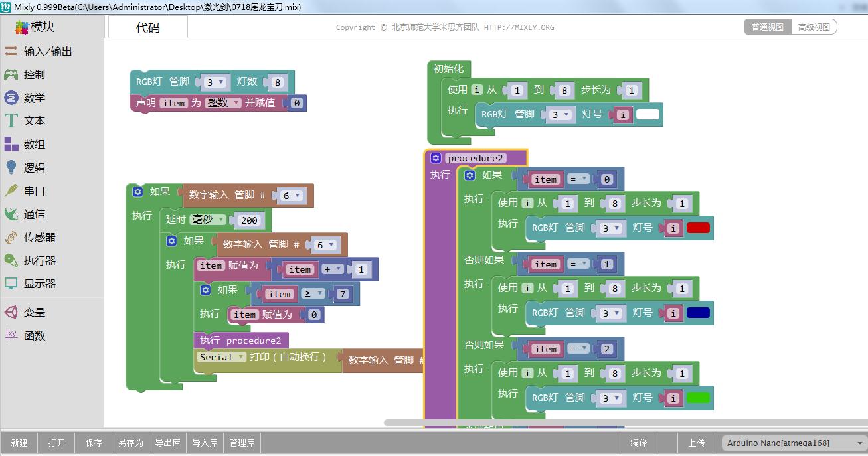The image size is (868, 456).
Task: Click the 导入库 button
Action: tap(205, 443)
